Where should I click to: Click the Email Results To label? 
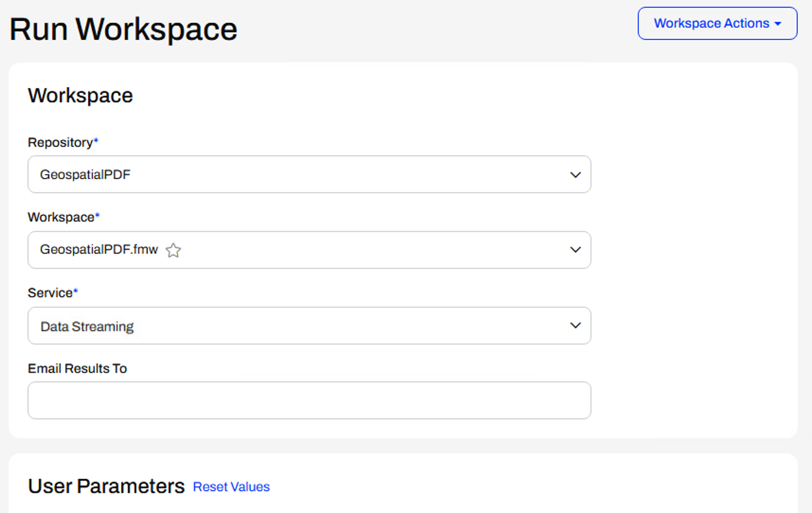(x=78, y=369)
